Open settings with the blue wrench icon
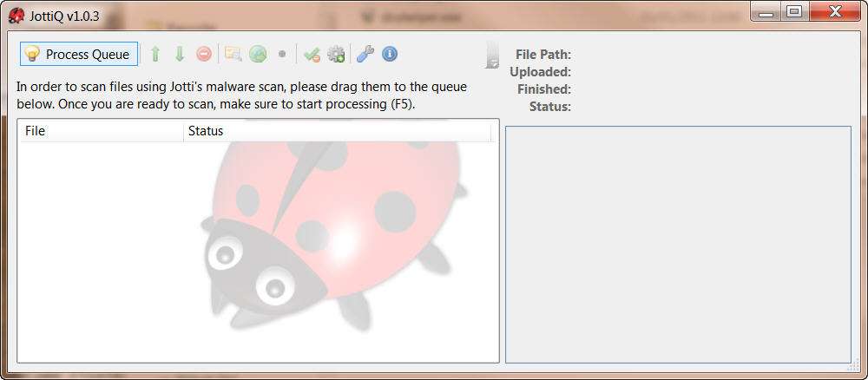 pyautogui.click(x=365, y=54)
